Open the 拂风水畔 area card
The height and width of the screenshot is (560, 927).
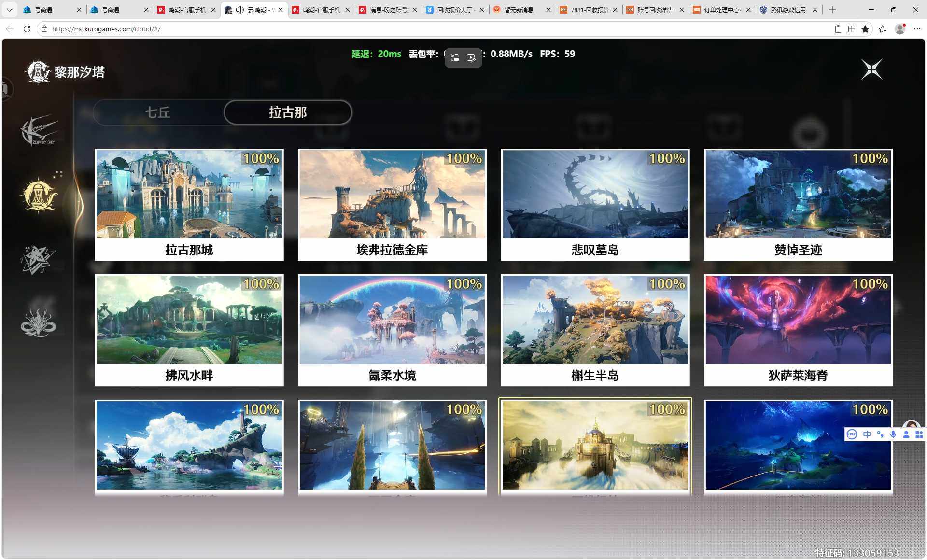coord(189,330)
